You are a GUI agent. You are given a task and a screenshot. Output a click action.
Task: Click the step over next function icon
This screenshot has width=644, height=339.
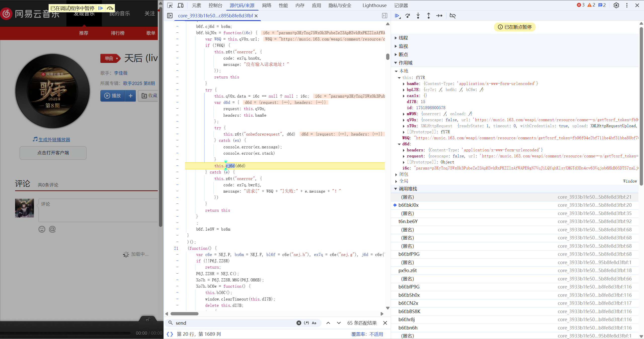click(x=408, y=16)
